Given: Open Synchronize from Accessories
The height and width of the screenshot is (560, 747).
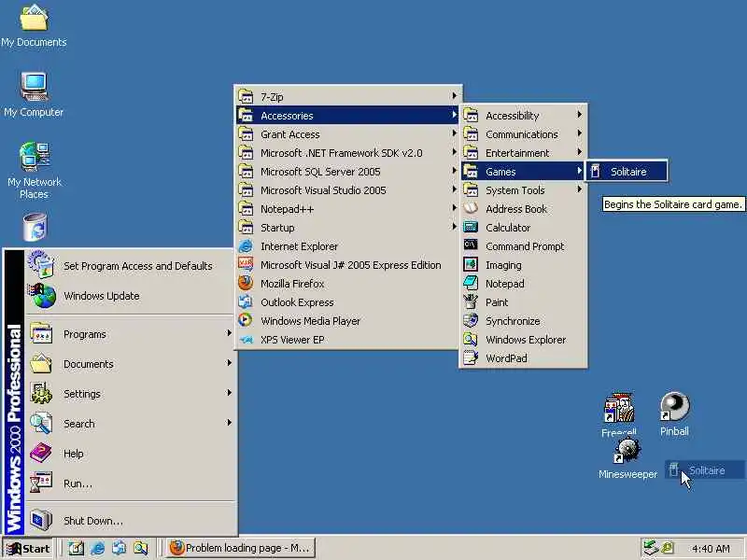Looking at the screenshot, I should point(523,321).
